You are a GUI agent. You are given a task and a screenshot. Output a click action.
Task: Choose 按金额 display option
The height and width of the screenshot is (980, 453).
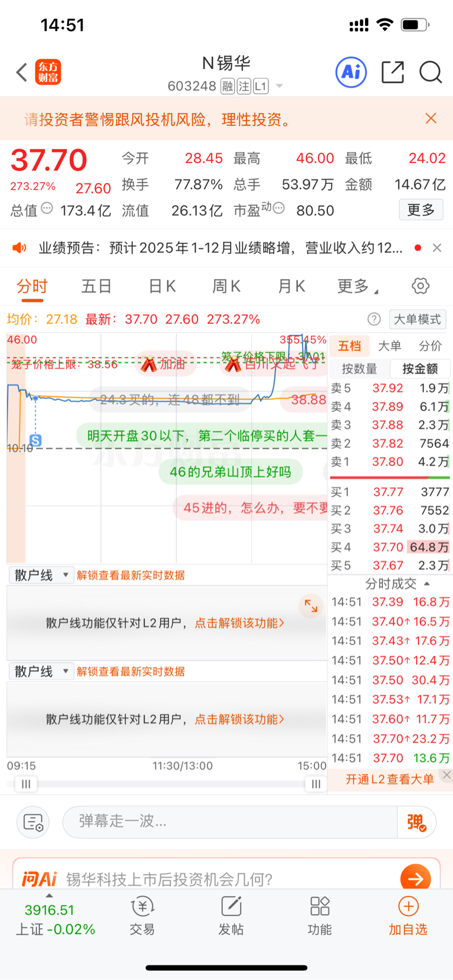[420, 369]
